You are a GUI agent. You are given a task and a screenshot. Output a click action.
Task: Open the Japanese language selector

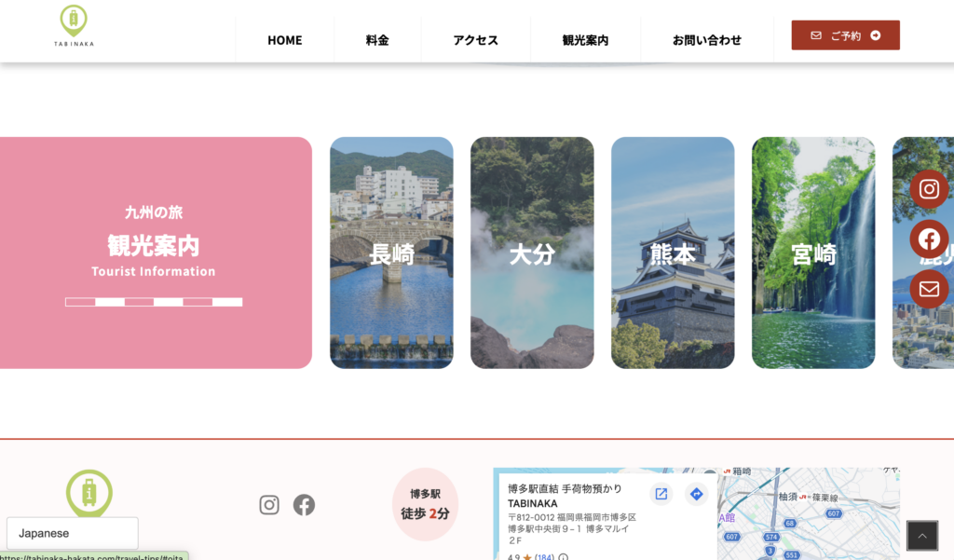click(x=72, y=533)
